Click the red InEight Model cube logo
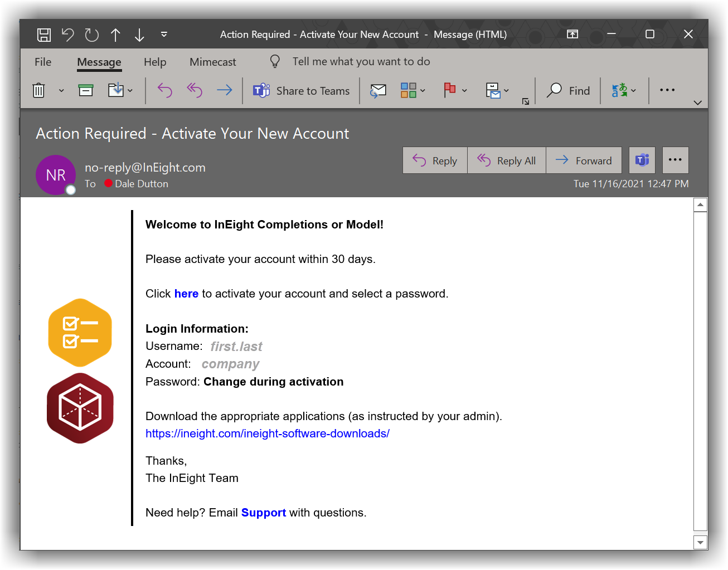The height and width of the screenshot is (570, 728). pos(80,408)
